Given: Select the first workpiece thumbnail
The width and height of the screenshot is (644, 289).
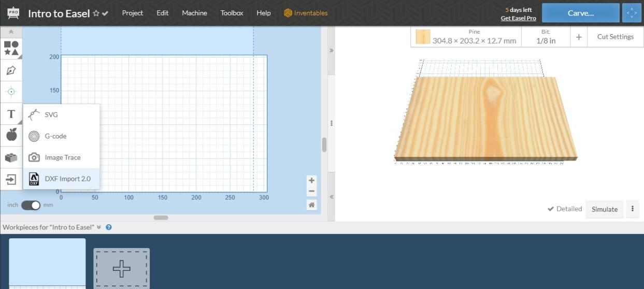Looking at the screenshot, I should pos(47,264).
